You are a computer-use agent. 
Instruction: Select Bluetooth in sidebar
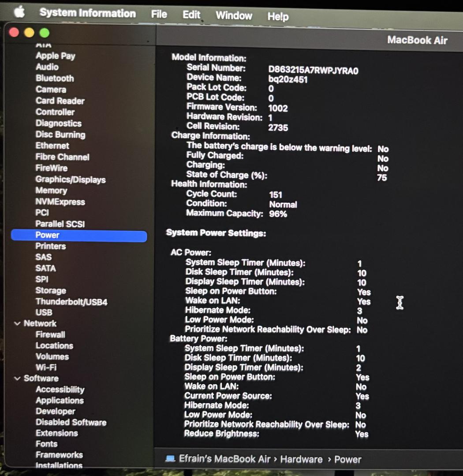tap(55, 78)
